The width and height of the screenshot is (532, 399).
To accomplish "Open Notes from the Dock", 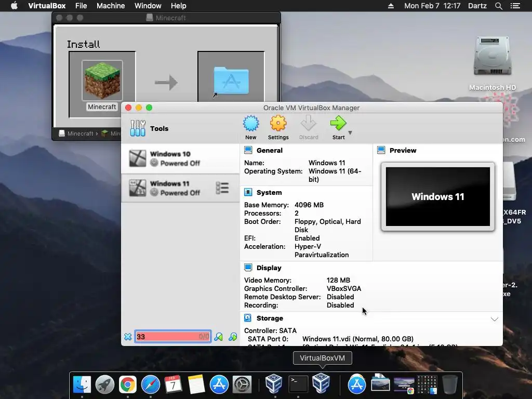I will coord(196,385).
